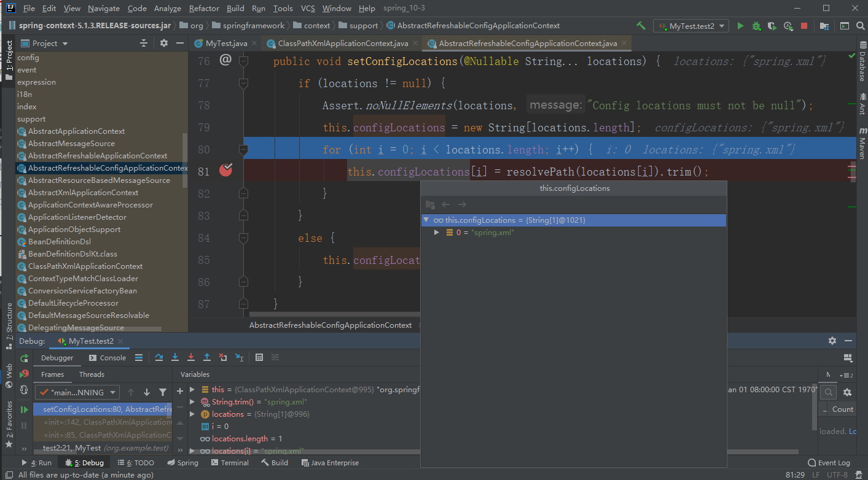Switch to the Console tab

pos(108,358)
